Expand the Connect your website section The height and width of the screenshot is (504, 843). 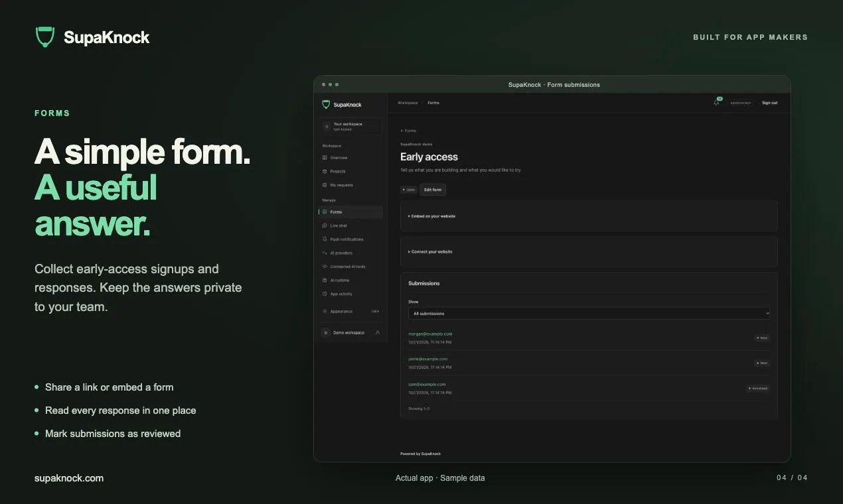589,252
